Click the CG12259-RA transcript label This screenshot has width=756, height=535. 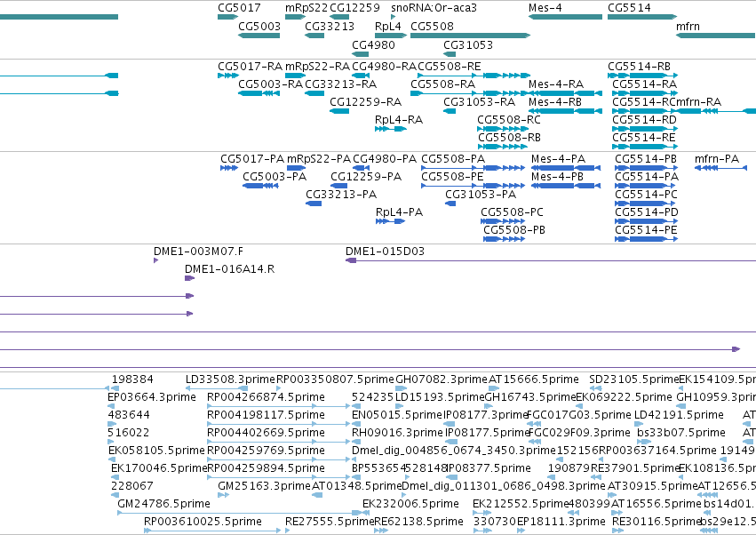365,102
